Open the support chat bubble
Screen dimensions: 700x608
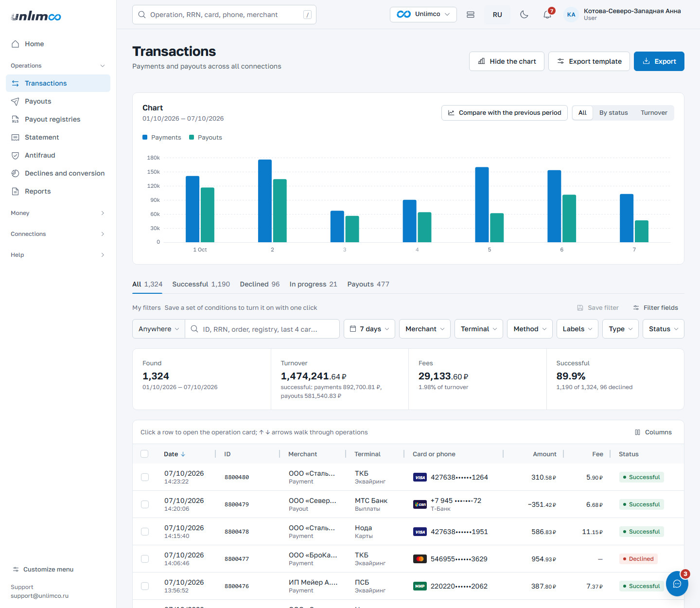tap(677, 584)
